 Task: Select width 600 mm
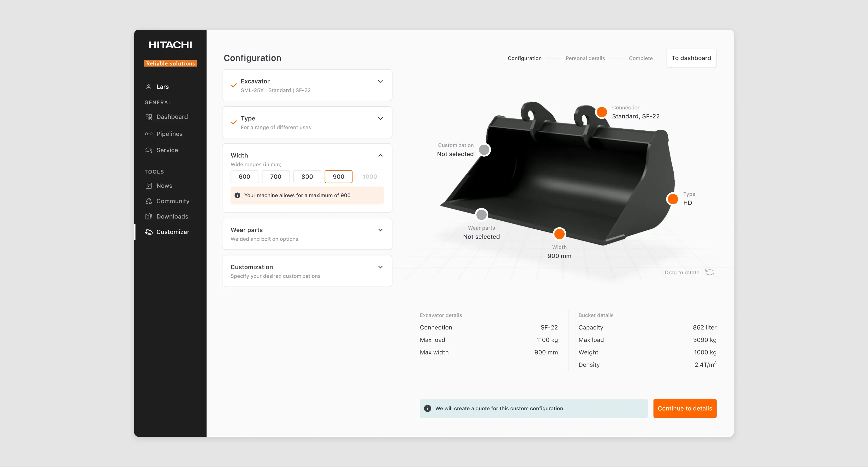click(244, 177)
